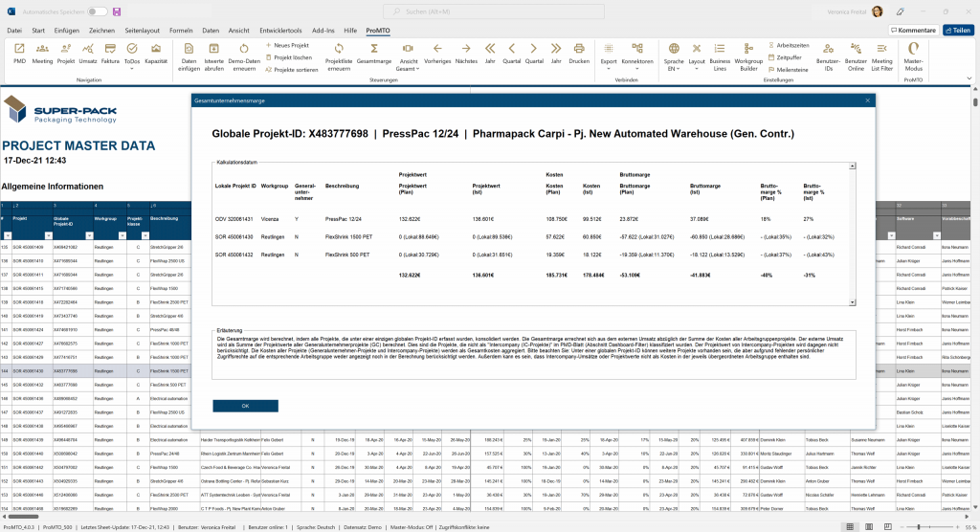Toggle Automatisches Speichern switch
The height and width of the screenshot is (532, 980).
[97, 11]
